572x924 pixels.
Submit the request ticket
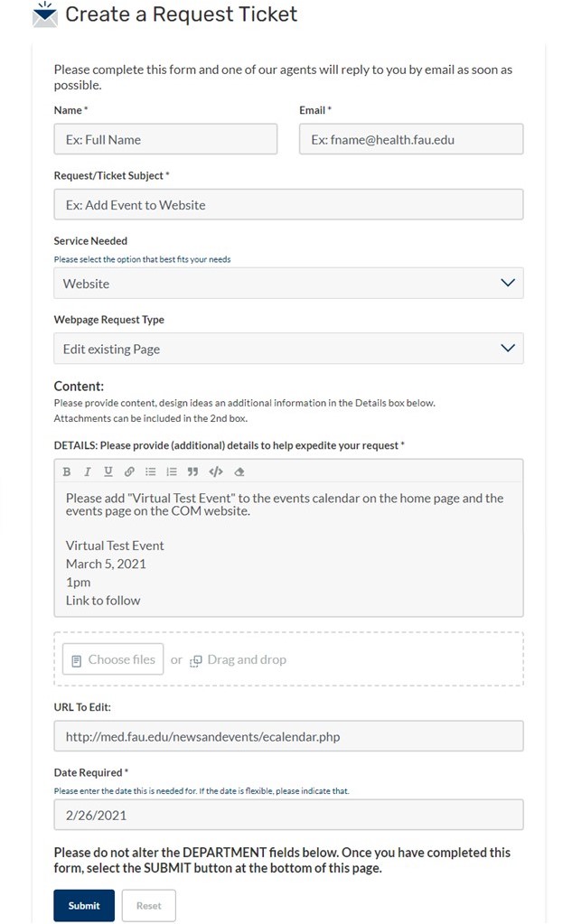coord(84,906)
